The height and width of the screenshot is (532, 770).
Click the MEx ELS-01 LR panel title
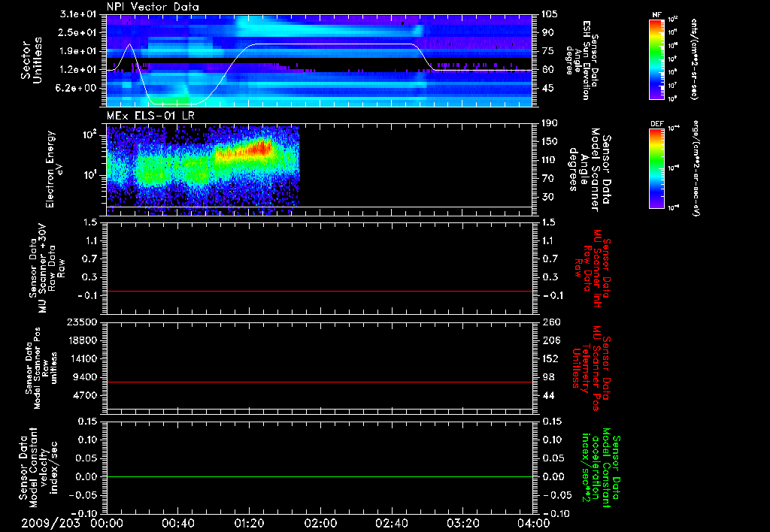[150, 116]
